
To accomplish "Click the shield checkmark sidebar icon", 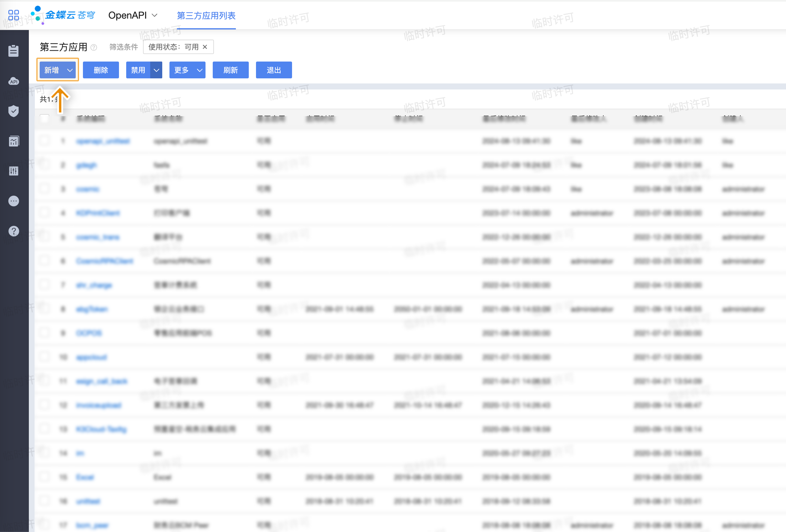I will click(14, 111).
